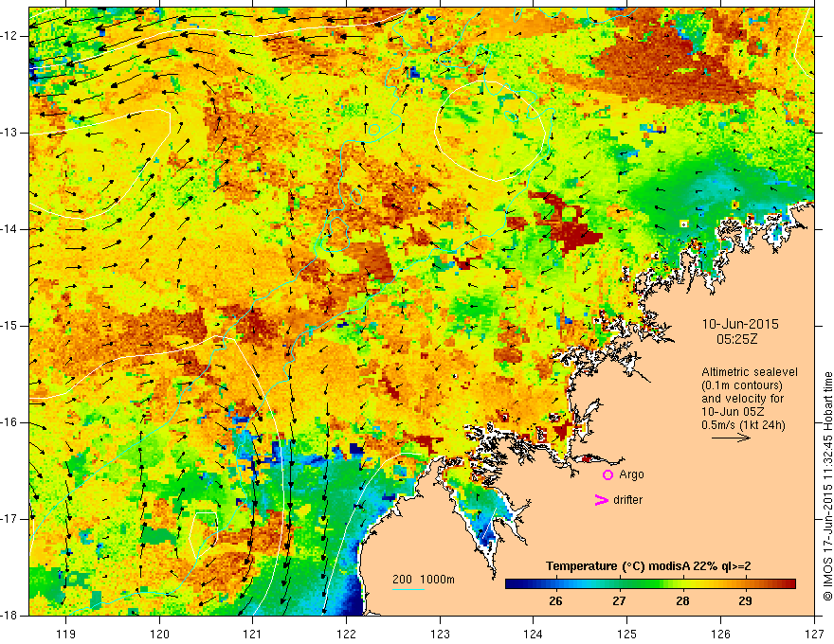This screenshot has width=834, height=644.
Task: Click latitude axis label "-15"
Action: point(9,326)
